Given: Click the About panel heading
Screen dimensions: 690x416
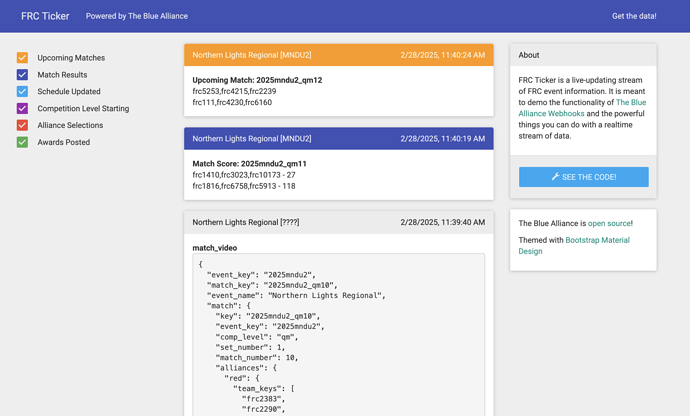Looking at the screenshot, I should click(x=529, y=55).
